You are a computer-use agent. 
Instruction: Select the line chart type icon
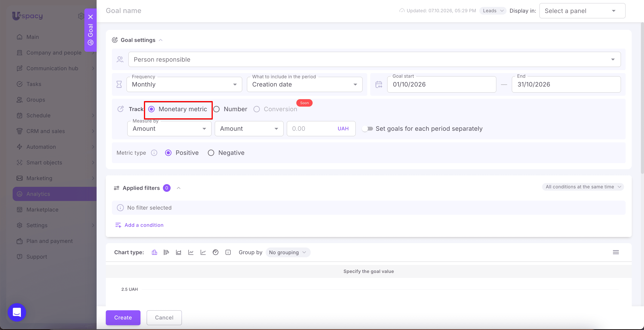coord(191,252)
